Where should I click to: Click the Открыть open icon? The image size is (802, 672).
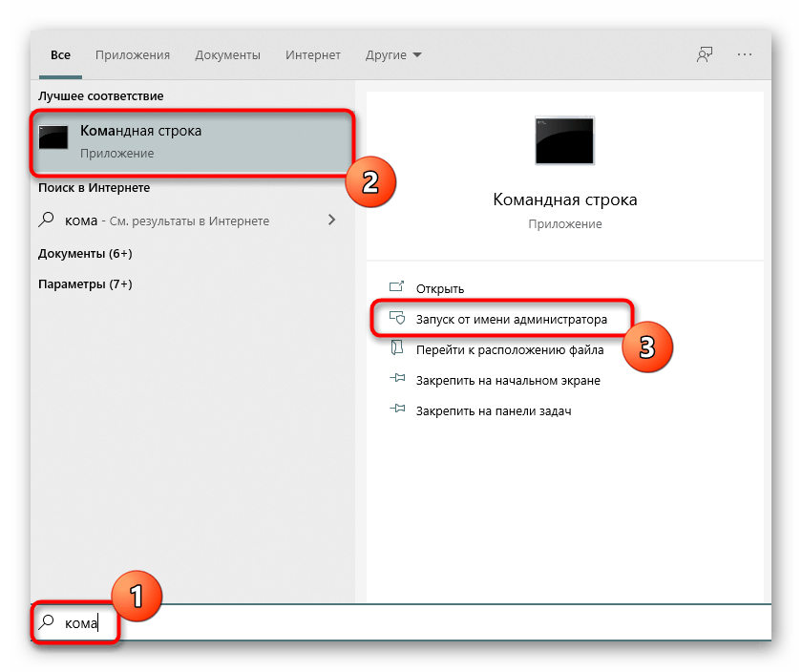(397, 288)
